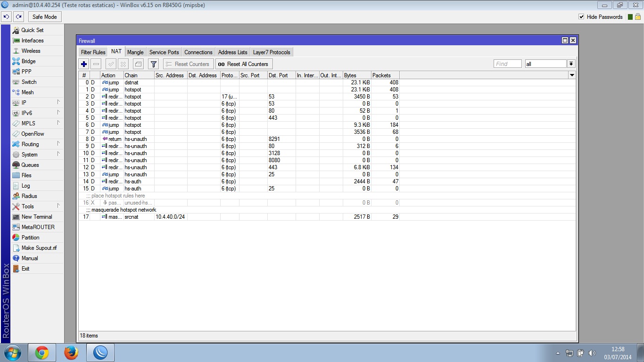The width and height of the screenshot is (644, 362).
Task: Click the volume icon in system tray
Action: pyautogui.click(x=592, y=353)
